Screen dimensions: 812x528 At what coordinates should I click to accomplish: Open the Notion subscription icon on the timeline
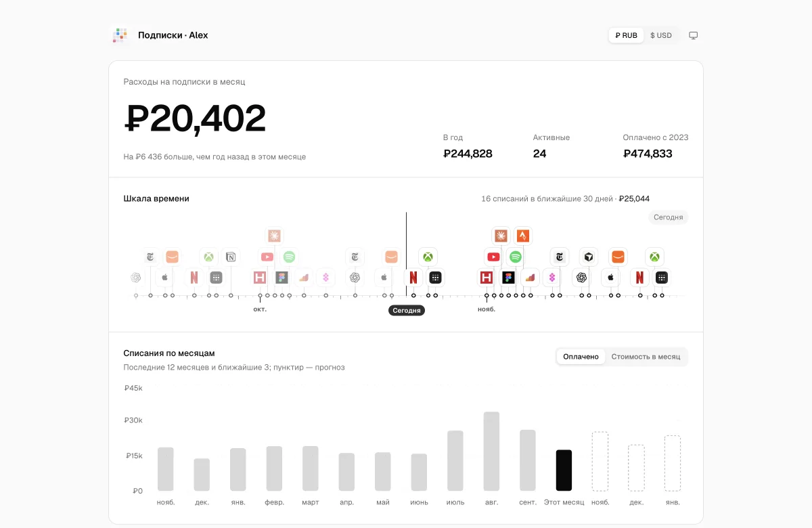point(231,257)
